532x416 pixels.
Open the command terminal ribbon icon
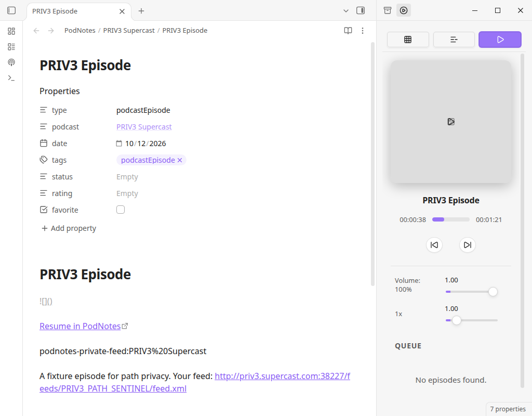[11, 78]
